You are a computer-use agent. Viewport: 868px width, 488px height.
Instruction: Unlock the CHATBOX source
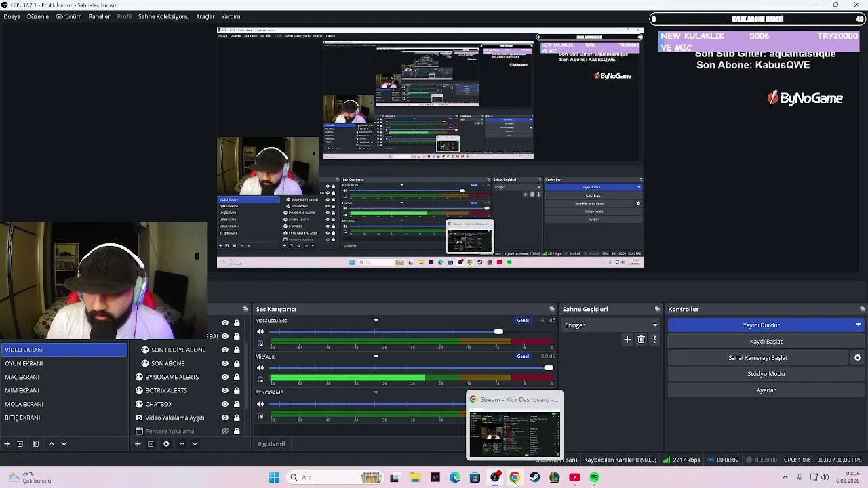point(237,404)
